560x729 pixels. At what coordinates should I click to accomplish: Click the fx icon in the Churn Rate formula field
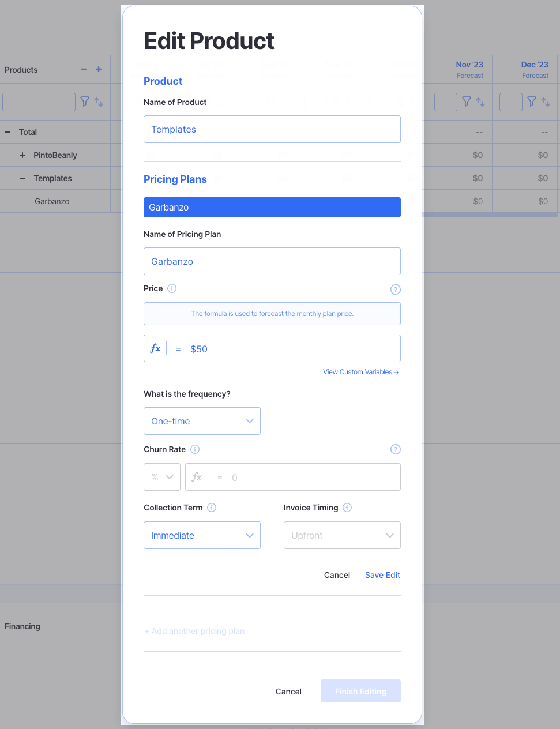[197, 477]
